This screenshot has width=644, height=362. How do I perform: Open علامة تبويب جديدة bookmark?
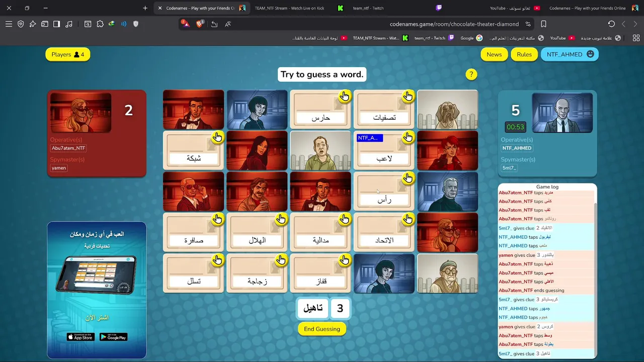pyautogui.click(x=601, y=38)
